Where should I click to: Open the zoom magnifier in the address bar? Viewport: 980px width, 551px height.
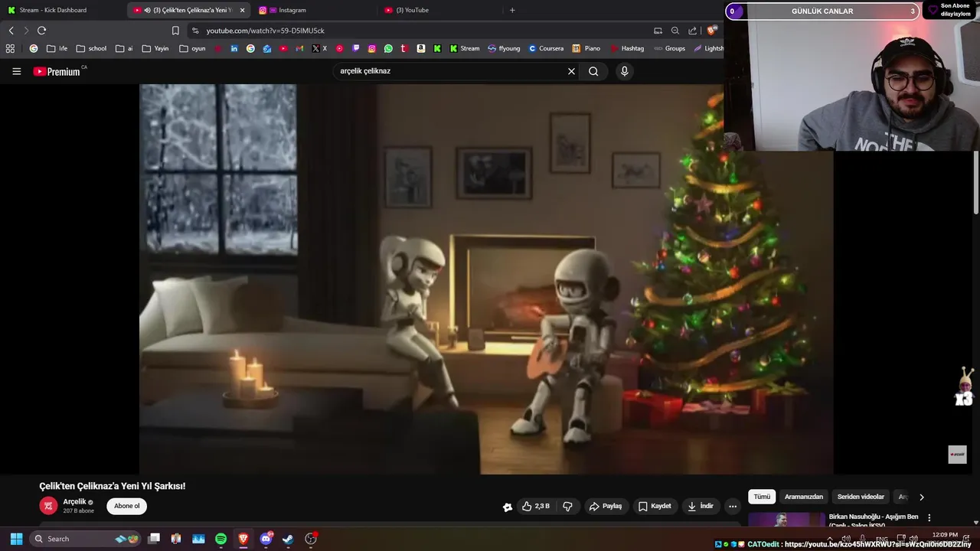[x=675, y=31]
